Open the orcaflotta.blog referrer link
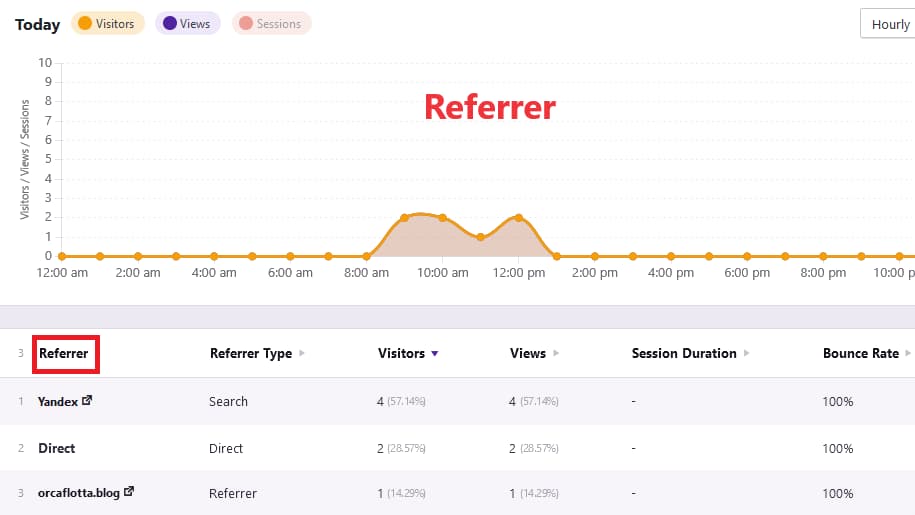 pyautogui.click(x=79, y=493)
